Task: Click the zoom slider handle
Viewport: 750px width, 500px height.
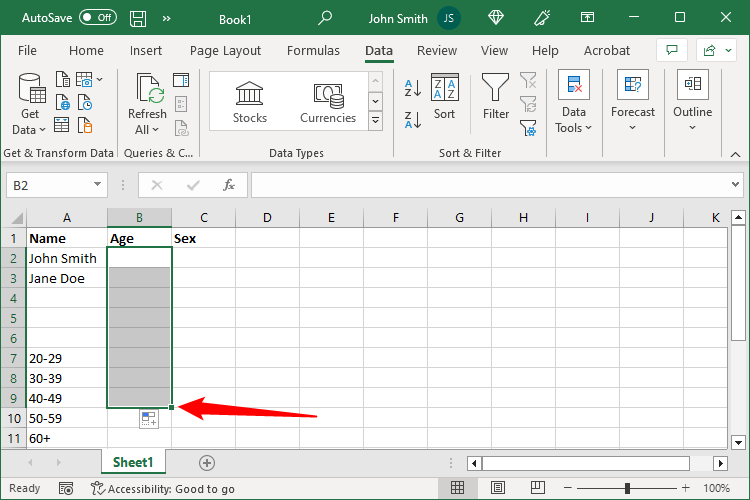Action: tap(627, 488)
